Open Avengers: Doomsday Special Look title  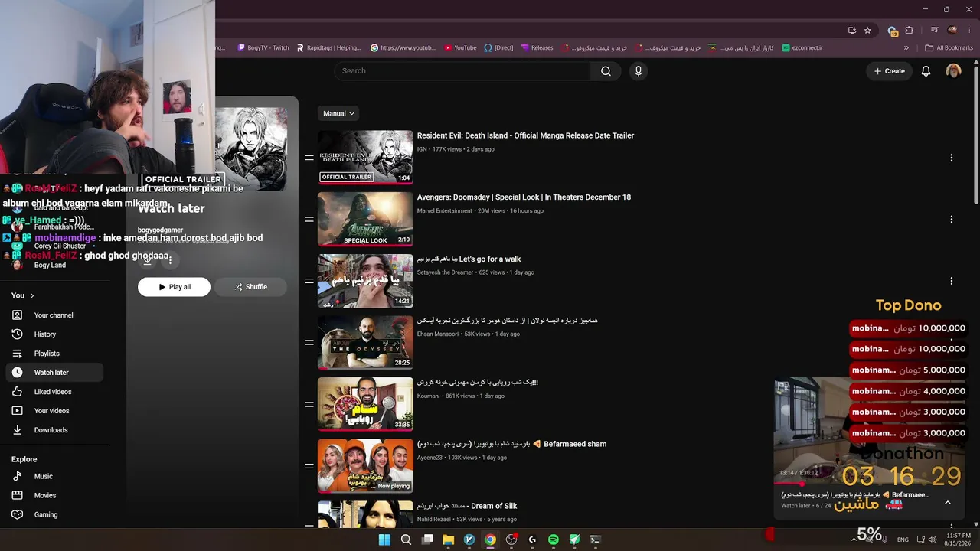point(524,197)
